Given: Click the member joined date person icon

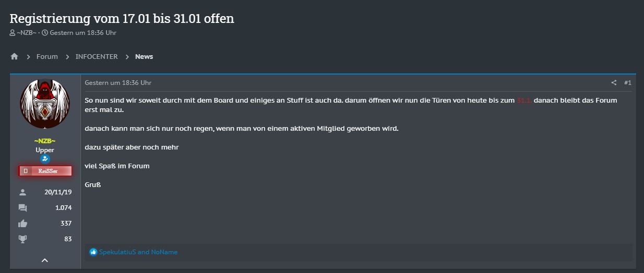Looking at the screenshot, I should [x=22, y=192].
